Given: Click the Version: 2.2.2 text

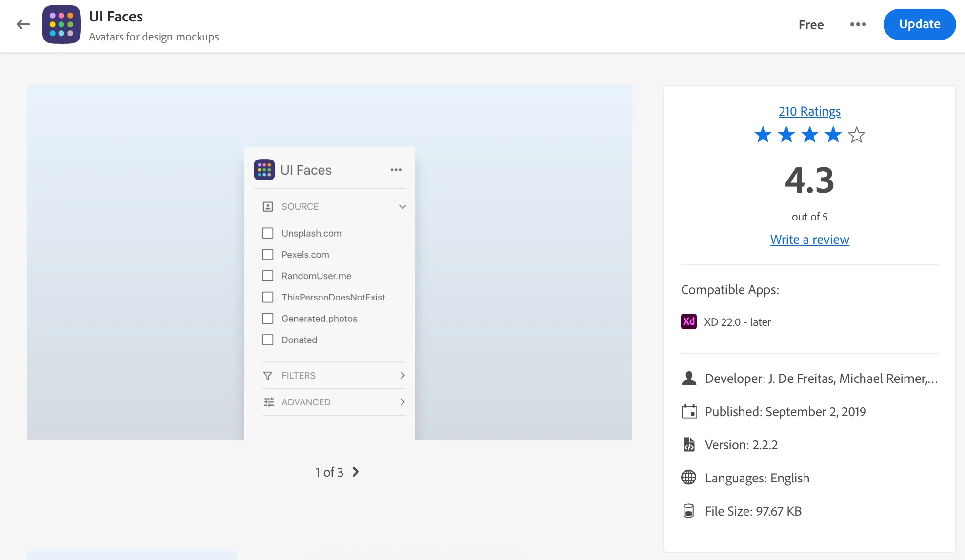Looking at the screenshot, I should (x=741, y=445).
